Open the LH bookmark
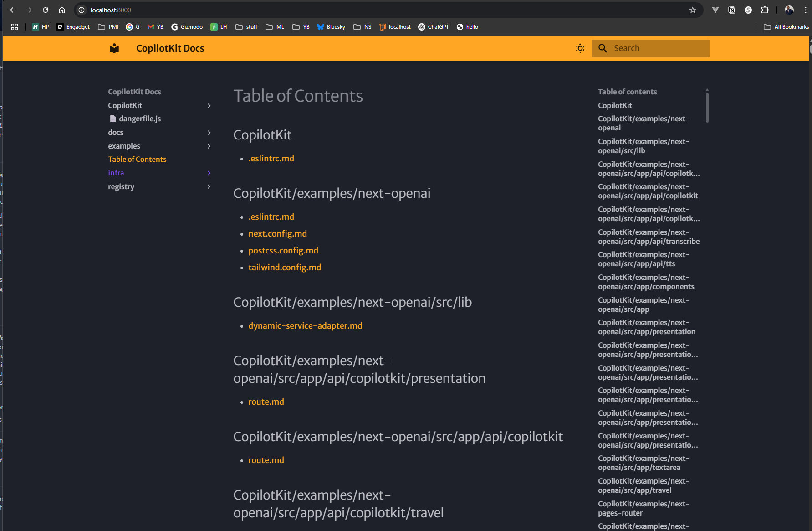This screenshot has width=812, height=531. [x=219, y=27]
